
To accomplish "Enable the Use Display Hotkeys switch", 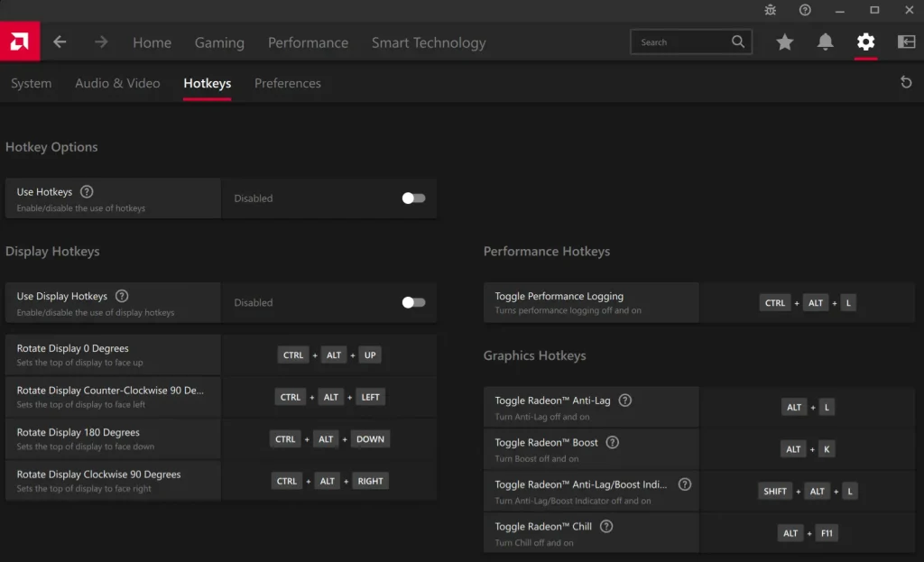I will click(413, 303).
